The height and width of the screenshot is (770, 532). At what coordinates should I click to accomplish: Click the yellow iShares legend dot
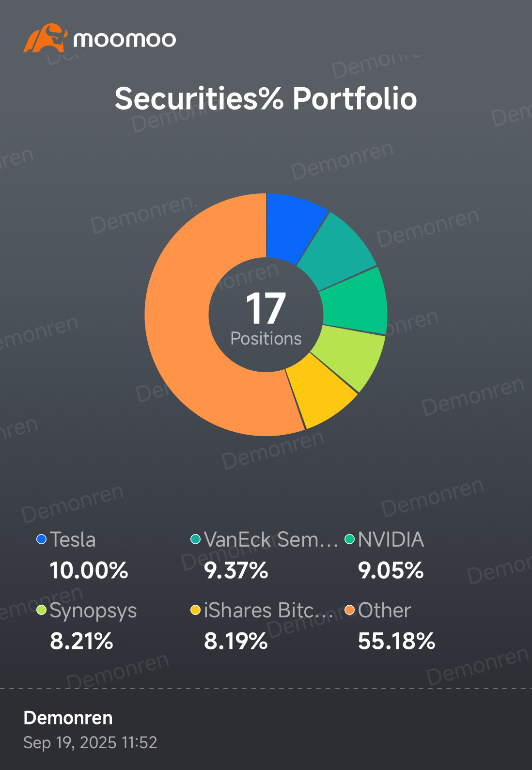[x=196, y=610]
